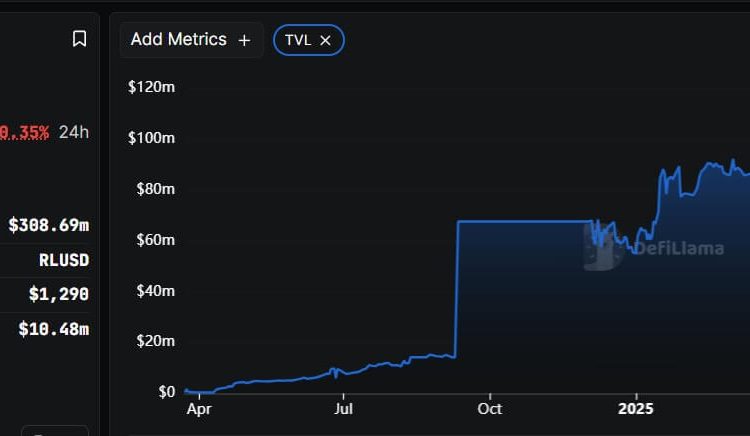Click the $100m y-axis label
The width and height of the screenshot is (750, 436).
tap(152, 138)
